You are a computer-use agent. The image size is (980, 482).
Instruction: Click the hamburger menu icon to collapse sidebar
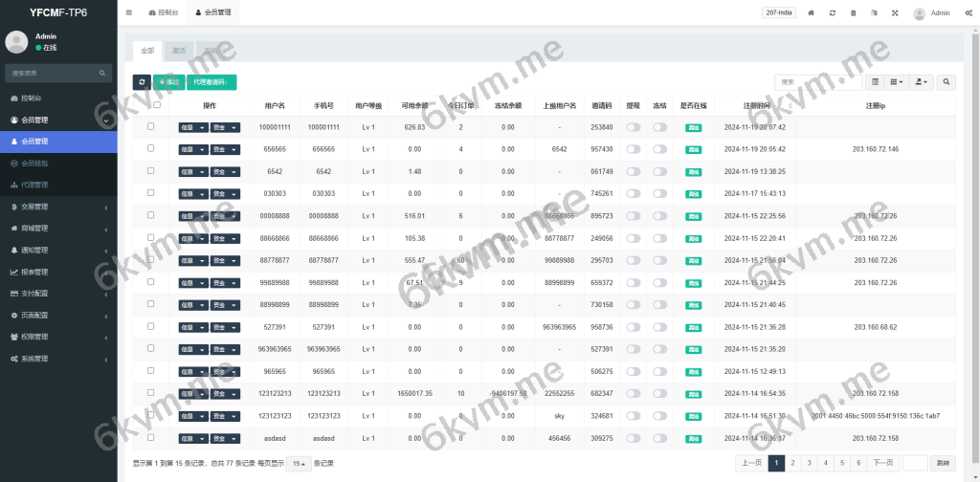click(x=129, y=13)
